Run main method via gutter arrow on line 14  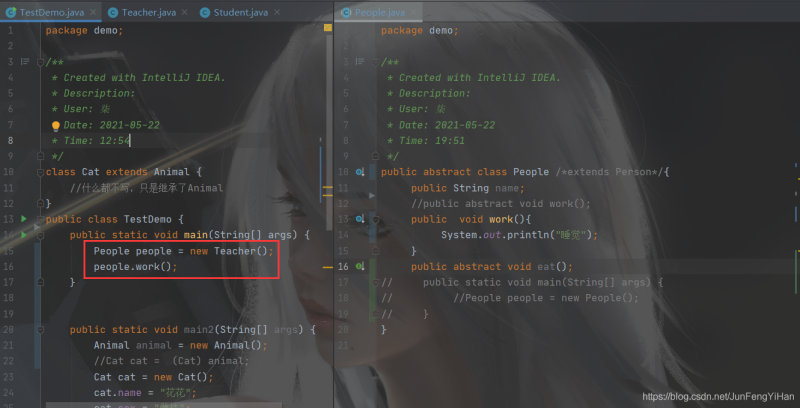coord(23,235)
